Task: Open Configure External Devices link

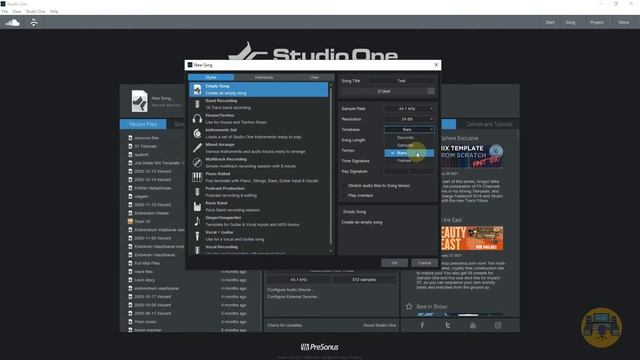Action: 293,297
